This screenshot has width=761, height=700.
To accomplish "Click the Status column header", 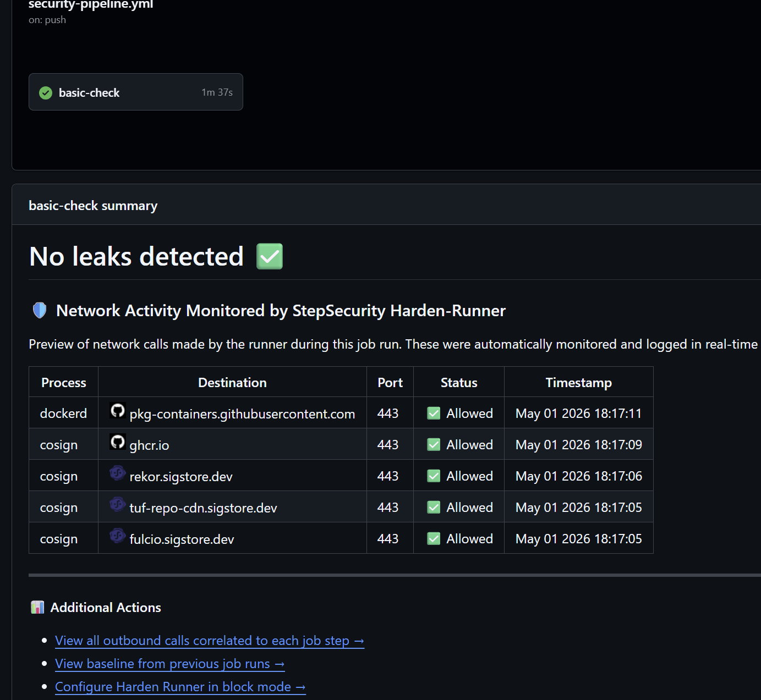I will (459, 382).
